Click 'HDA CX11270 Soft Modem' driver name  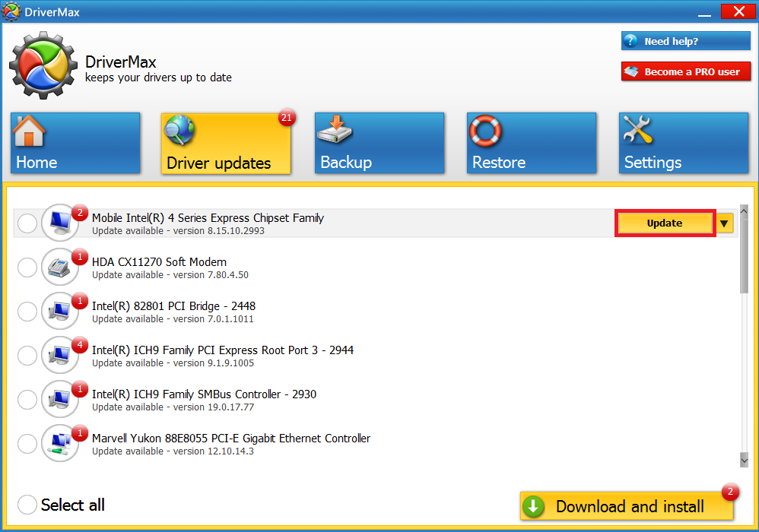159,261
